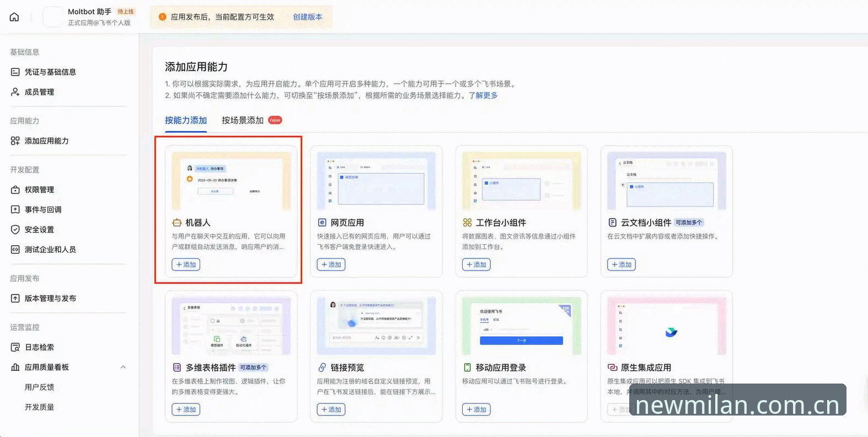Click the 云文档小组件 preview thumbnail

click(x=666, y=181)
